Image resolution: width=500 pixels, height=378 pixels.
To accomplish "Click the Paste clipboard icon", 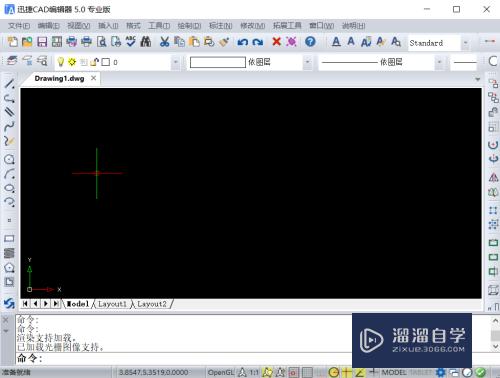I will 194,42.
